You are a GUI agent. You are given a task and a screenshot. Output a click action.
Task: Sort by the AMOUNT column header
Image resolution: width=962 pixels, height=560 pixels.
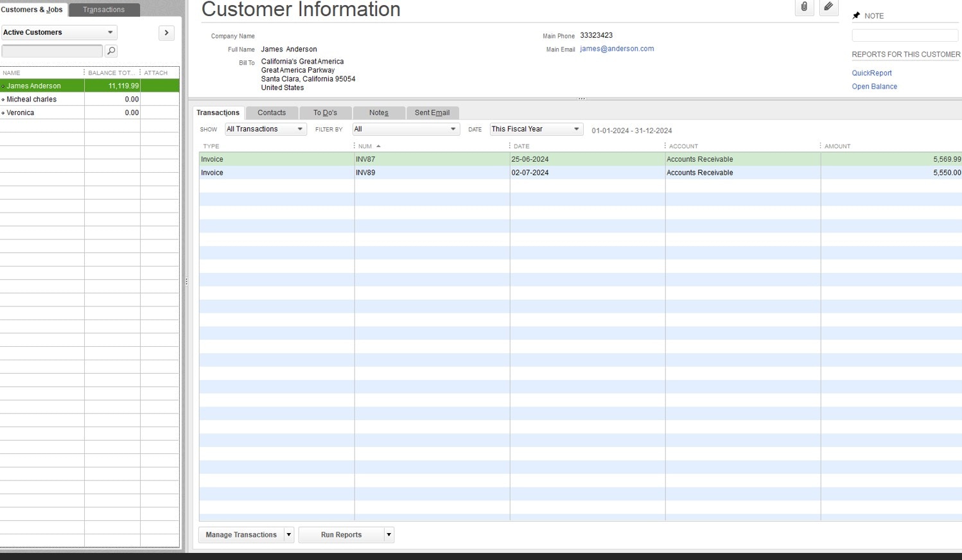click(x=891, y=146)
